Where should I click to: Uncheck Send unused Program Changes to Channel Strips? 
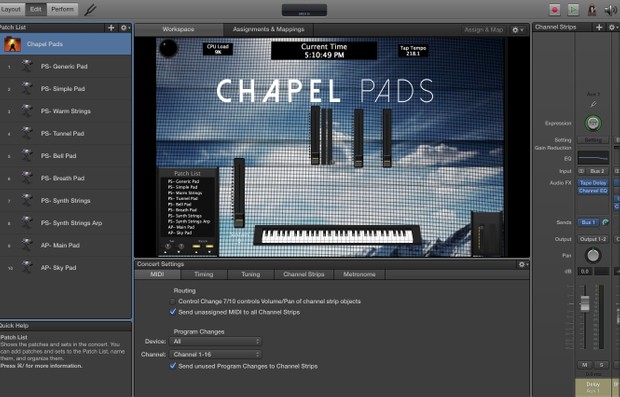pos(172,366)
